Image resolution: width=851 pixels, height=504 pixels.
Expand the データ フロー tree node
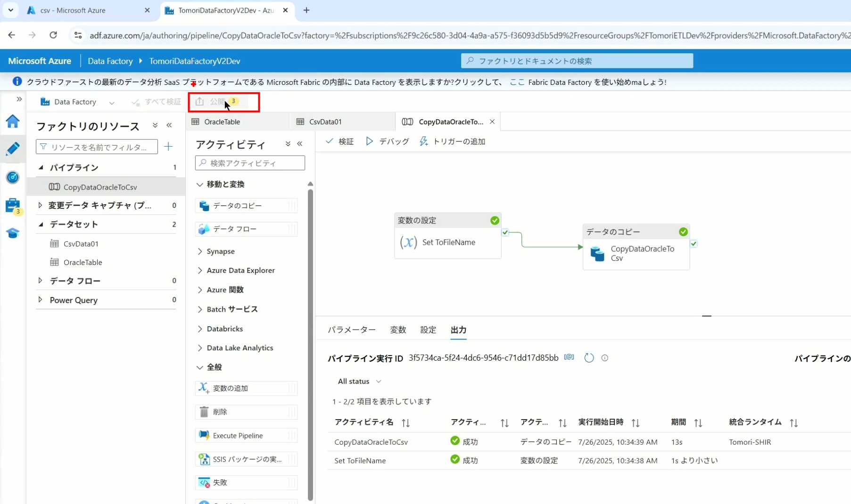(x=41, y=281)
